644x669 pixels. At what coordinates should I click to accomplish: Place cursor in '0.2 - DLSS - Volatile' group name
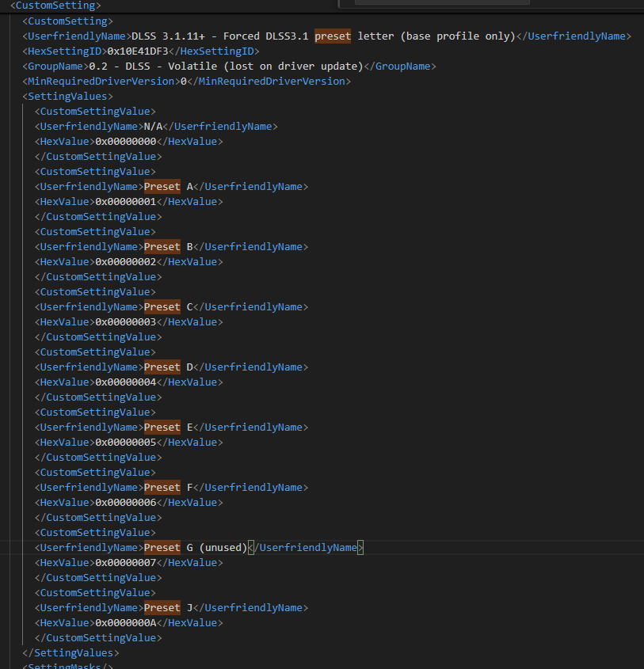(x=153, y=67)
